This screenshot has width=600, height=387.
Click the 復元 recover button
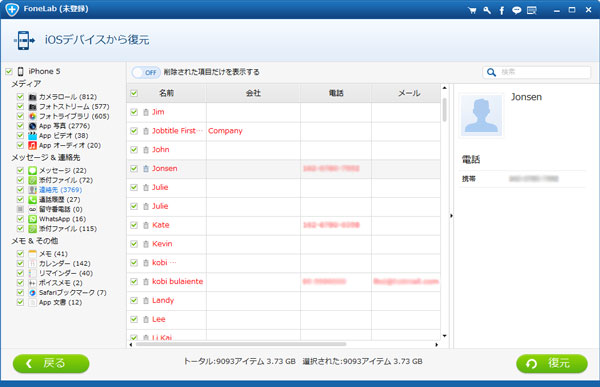(x=552, y=363)
